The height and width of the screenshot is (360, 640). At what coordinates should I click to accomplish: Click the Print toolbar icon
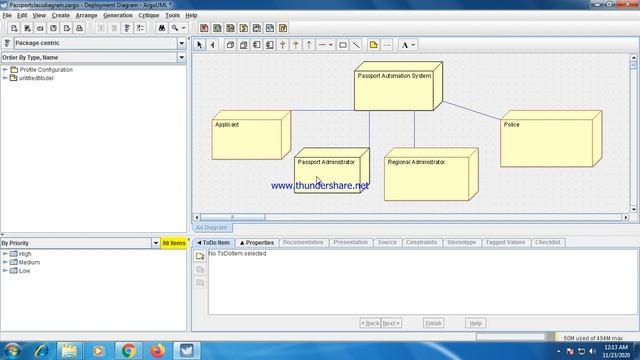click(79, 28)
